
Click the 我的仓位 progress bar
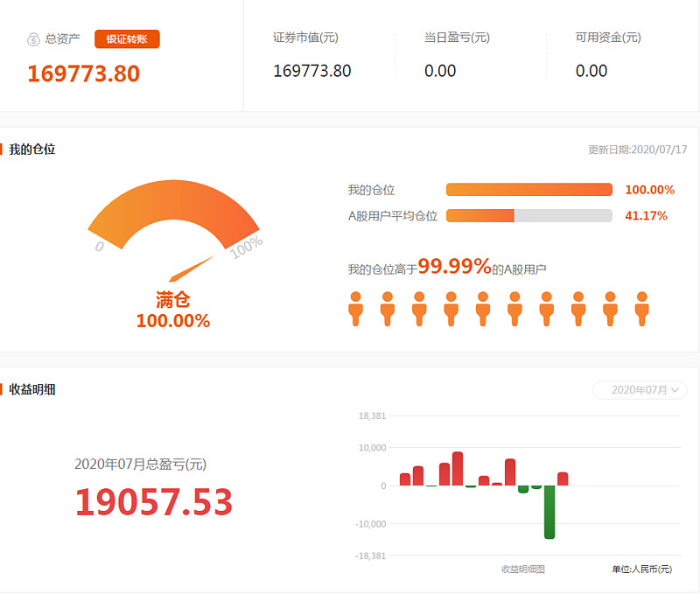point(529,189)
